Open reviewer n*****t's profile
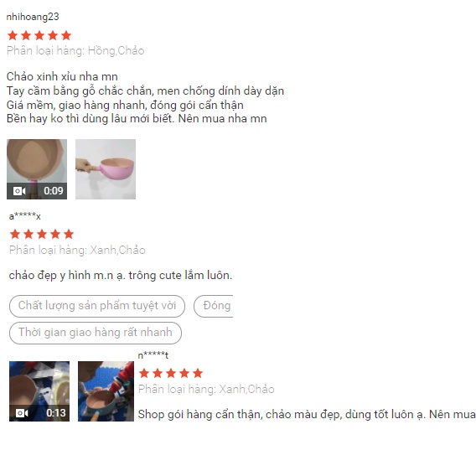The image size is (476, 476). [153, 354]
